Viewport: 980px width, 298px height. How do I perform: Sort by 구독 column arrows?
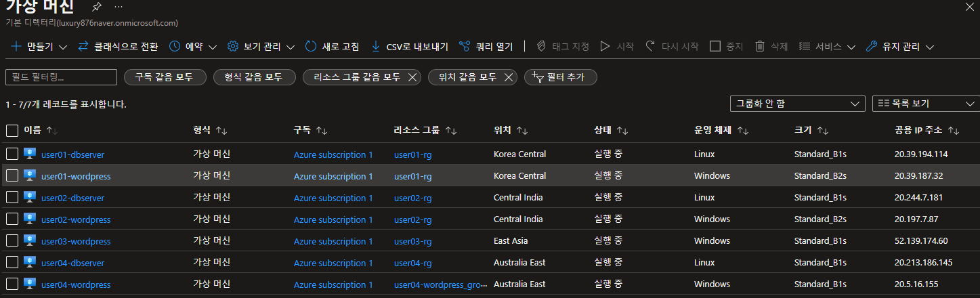[x=322, y=130]
